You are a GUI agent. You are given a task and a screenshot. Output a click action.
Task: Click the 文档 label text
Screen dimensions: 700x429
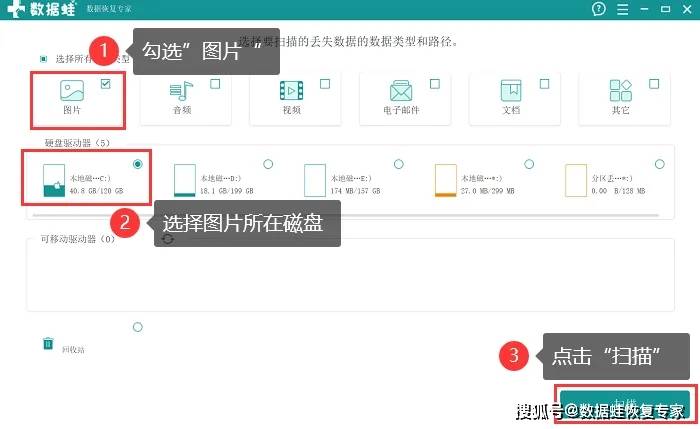(511, 110)
